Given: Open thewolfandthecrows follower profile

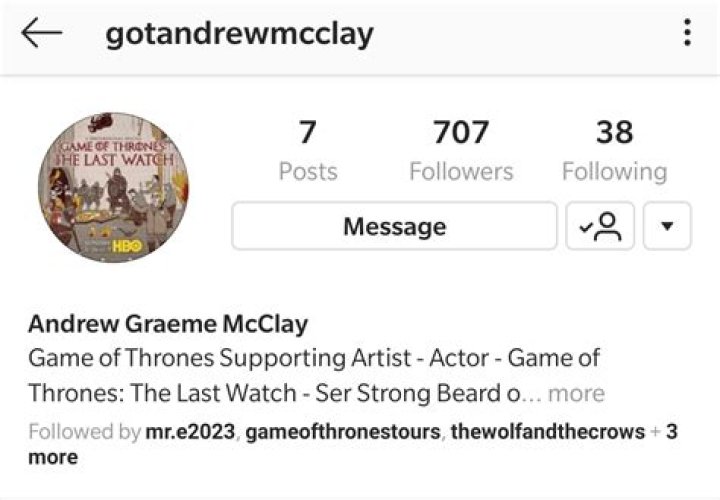Looking at the screenshot, I should click(548, 432).
